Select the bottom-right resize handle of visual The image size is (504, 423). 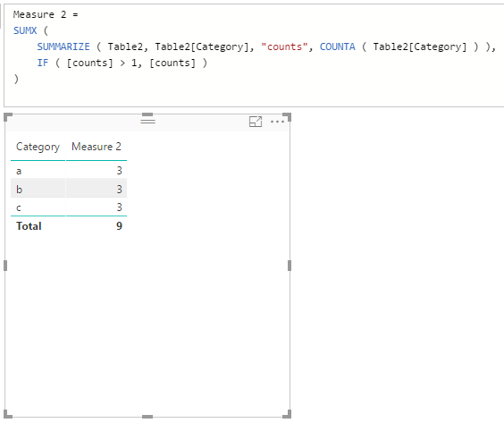pos(287,414)
